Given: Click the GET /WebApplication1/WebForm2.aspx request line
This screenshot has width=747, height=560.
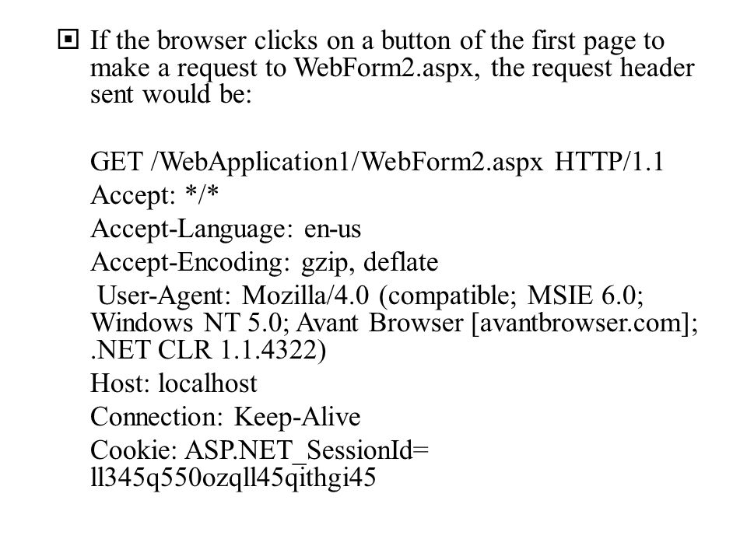Looking at the screenshot, I should (377, 162).
